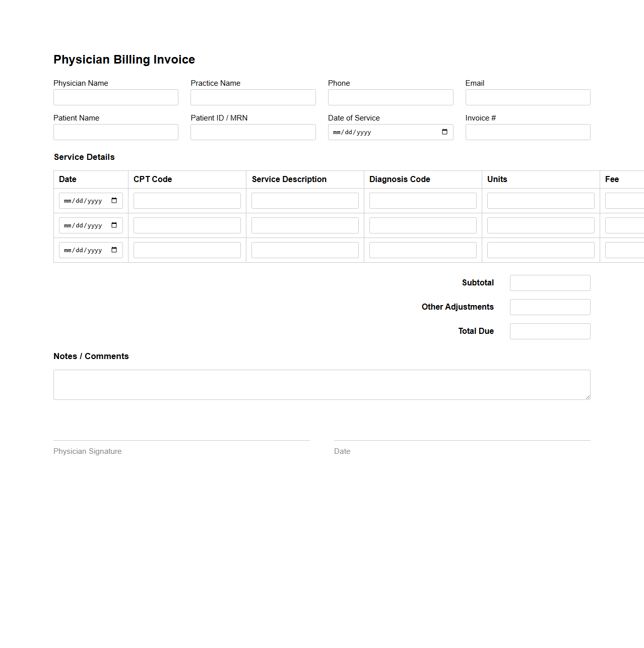Click the Units field in the first row
The height and width of the screenshot is (648, 644).
540,200
